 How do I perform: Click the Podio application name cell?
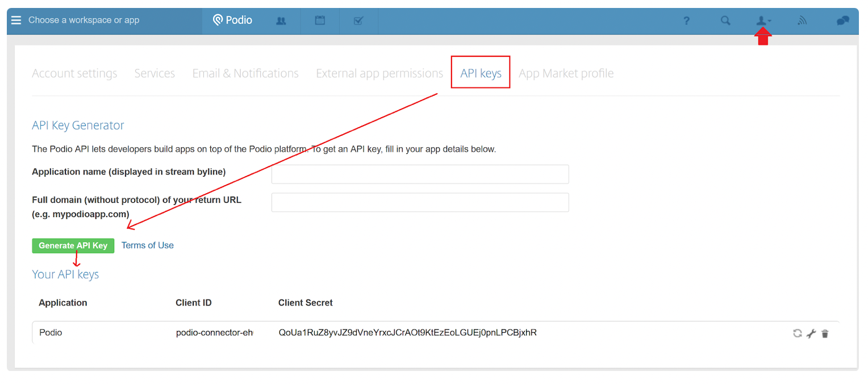click(x=51, y=333)
